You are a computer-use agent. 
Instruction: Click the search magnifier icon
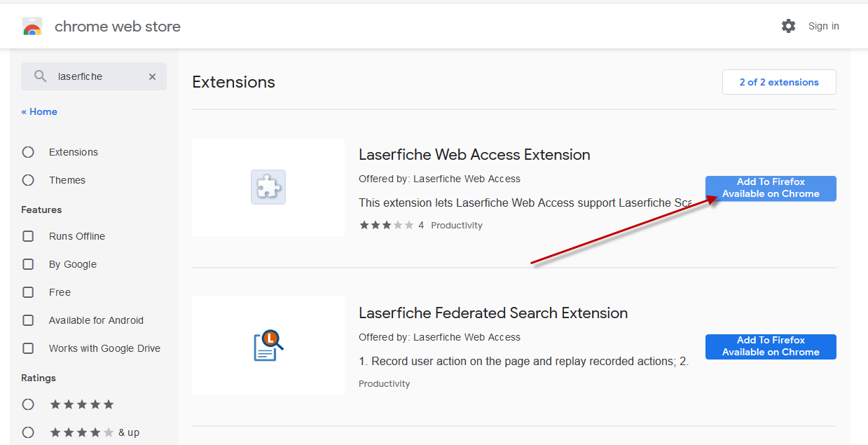pyautogui.click(x=41, y=76)
